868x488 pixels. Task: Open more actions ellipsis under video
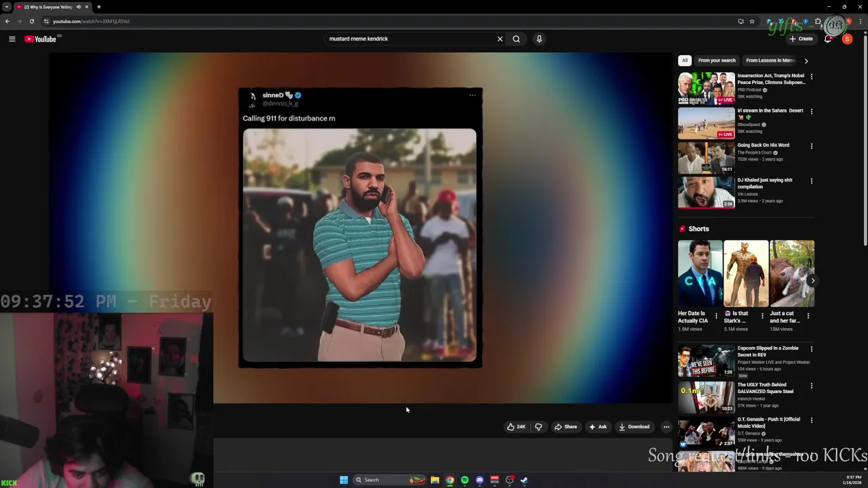(x=667, y=426)
